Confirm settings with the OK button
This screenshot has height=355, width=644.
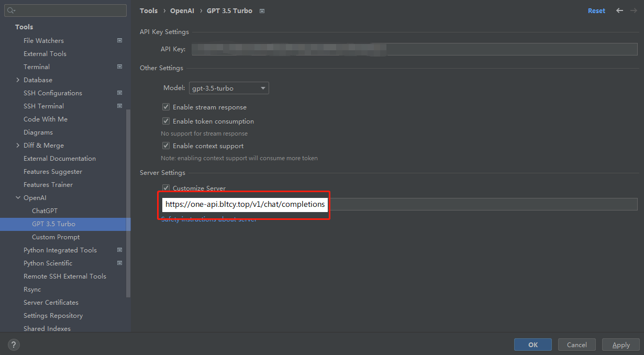tap(533, 345)
